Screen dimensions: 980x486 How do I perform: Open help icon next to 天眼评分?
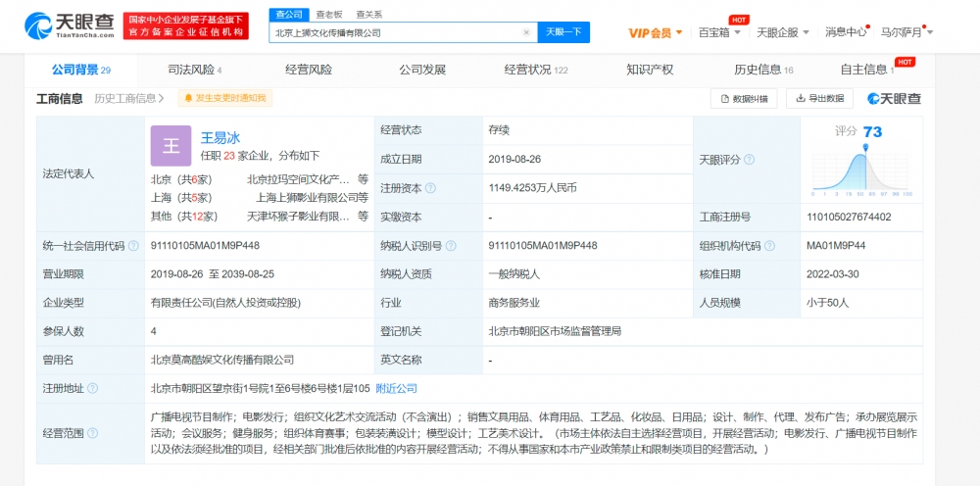click(749, 160)
